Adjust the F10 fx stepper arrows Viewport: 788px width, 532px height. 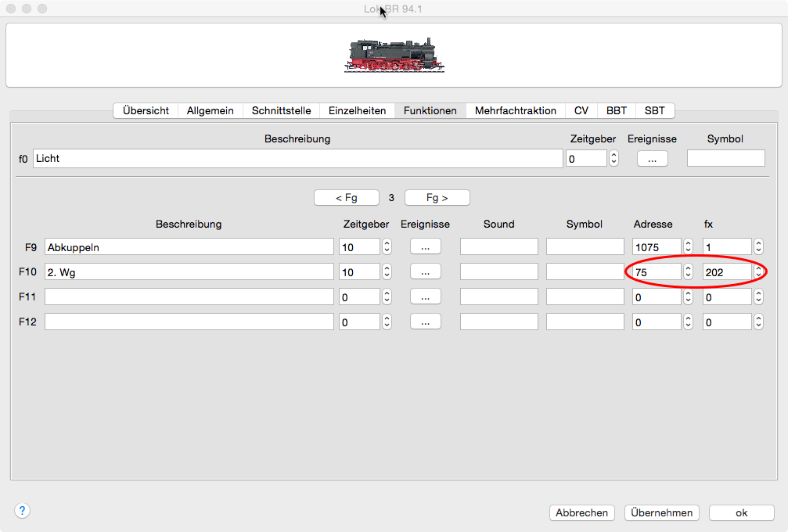tap(757, 272)
